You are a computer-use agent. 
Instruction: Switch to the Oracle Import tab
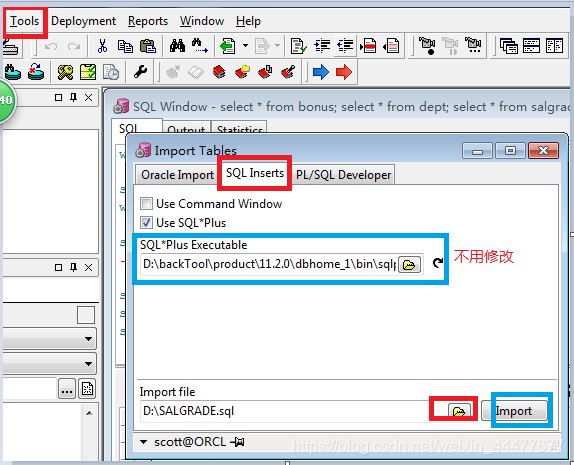coord(178,175)
